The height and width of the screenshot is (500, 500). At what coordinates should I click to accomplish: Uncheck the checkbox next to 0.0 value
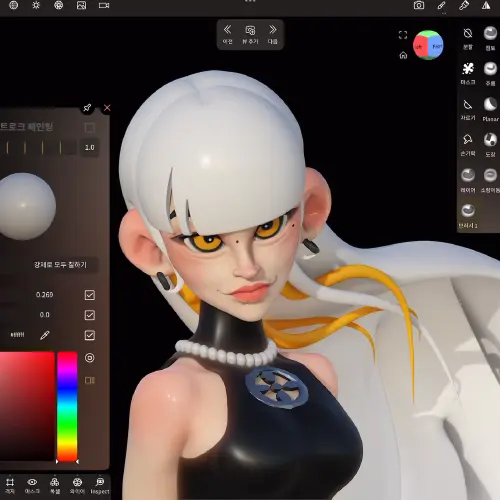click(90, 315)
